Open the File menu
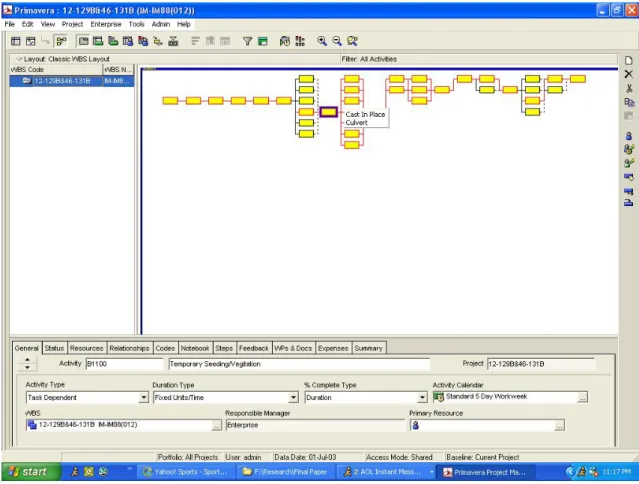The height and width of the screenshot is (484, 639). 9,24
